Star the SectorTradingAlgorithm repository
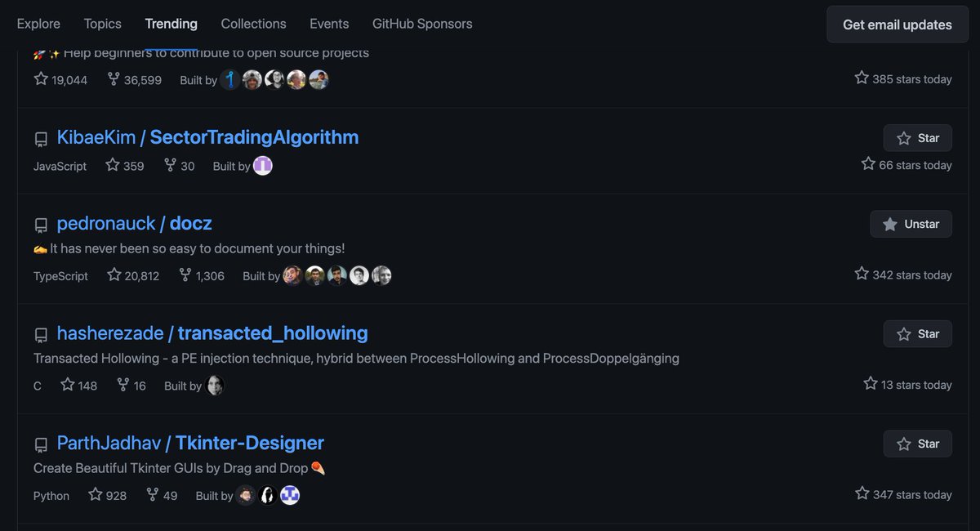980x531 pixels. click(917, 137)
